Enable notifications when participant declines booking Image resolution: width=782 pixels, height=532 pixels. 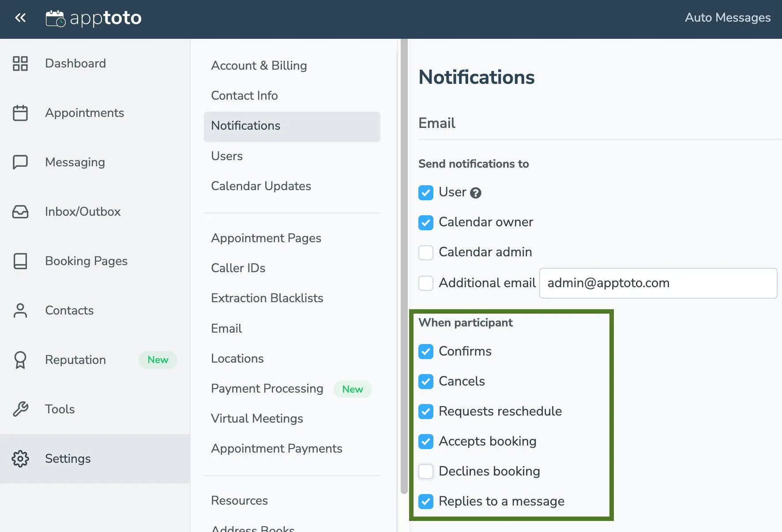[426, 472]
